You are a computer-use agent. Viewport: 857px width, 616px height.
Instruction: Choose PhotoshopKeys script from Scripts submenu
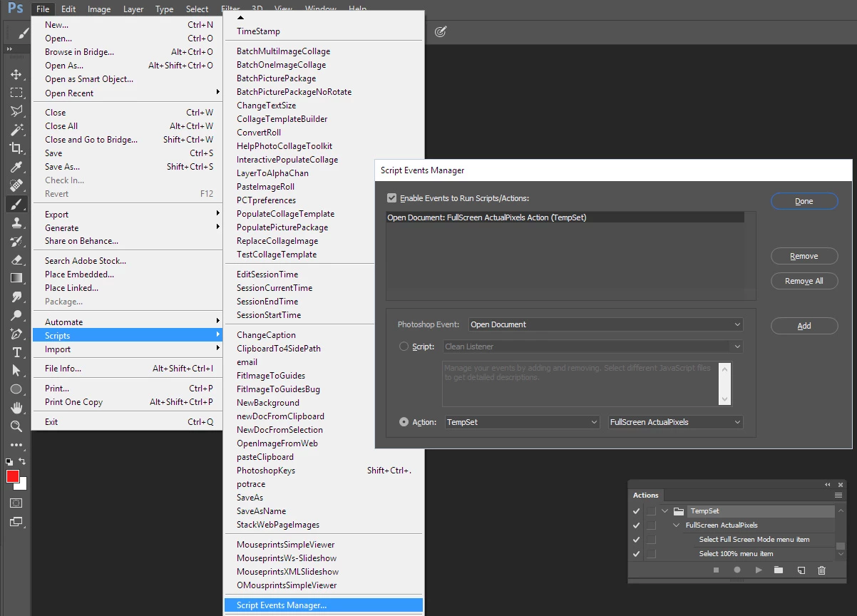(324, 470)
